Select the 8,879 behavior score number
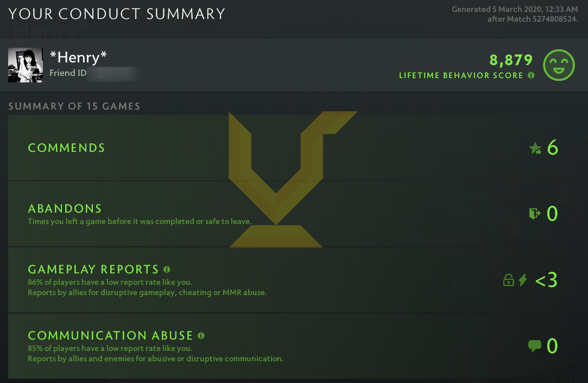 pyautogui.click(x=511, y=60)
